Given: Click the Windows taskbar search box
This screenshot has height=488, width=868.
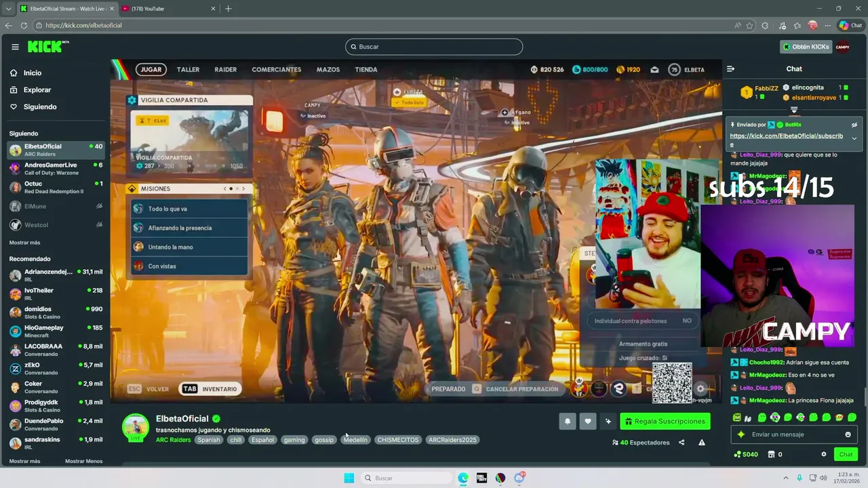Looking at the screenshot, I should click(407, 478).
